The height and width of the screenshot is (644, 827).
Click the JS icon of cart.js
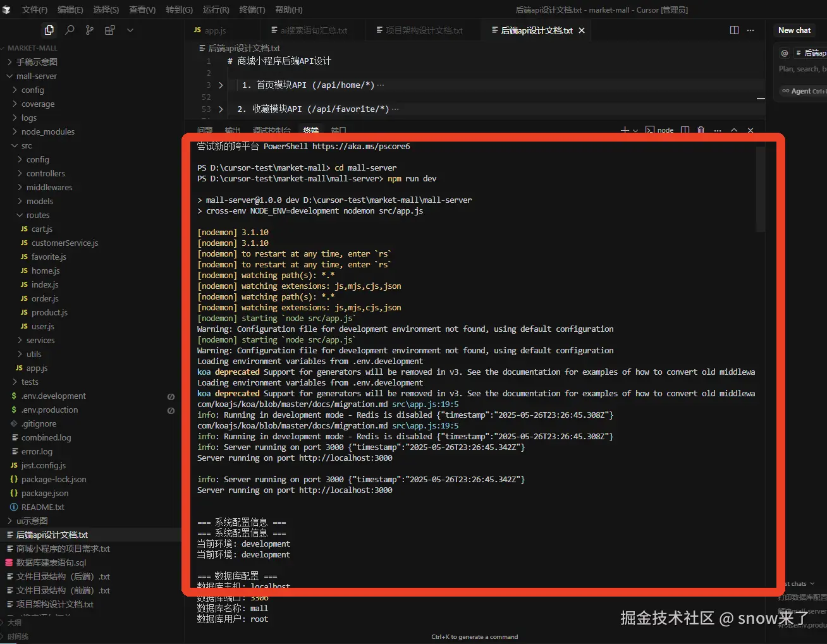pos(24,229)
